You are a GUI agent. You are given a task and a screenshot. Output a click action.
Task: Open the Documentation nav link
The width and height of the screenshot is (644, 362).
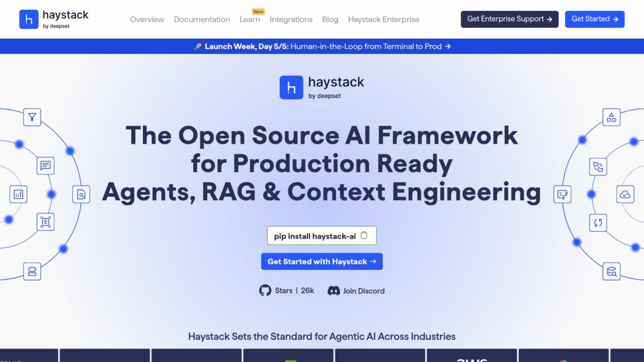(202, 19)
